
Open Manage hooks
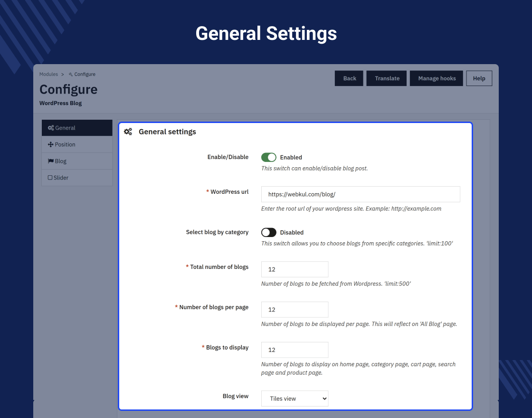click(x=437, y=78)
